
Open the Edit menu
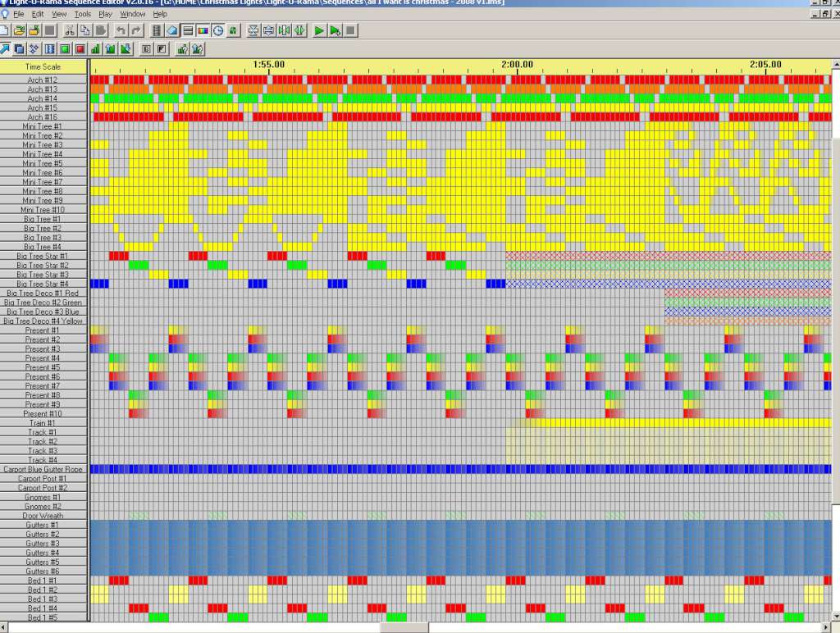[38, 14]
